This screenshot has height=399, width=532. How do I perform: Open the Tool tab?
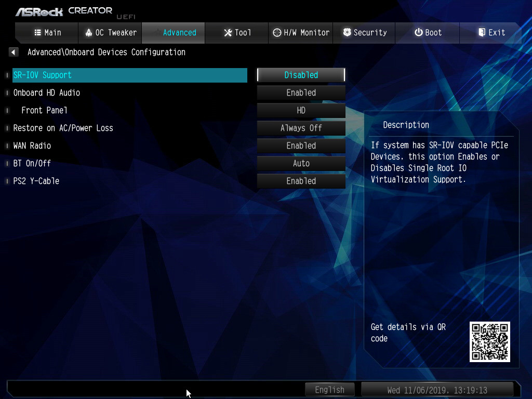[237, 32]
